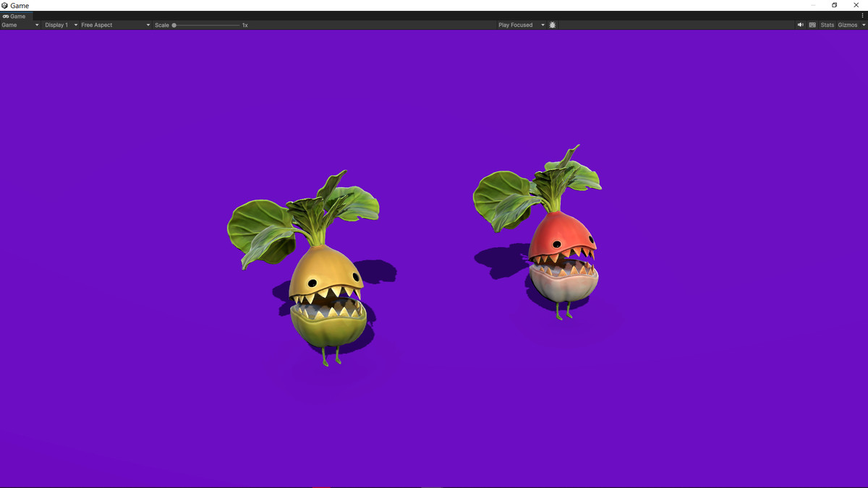Viewport: 868px width, 488px height.
Task: Close the Game window
Action: (856, 5)
